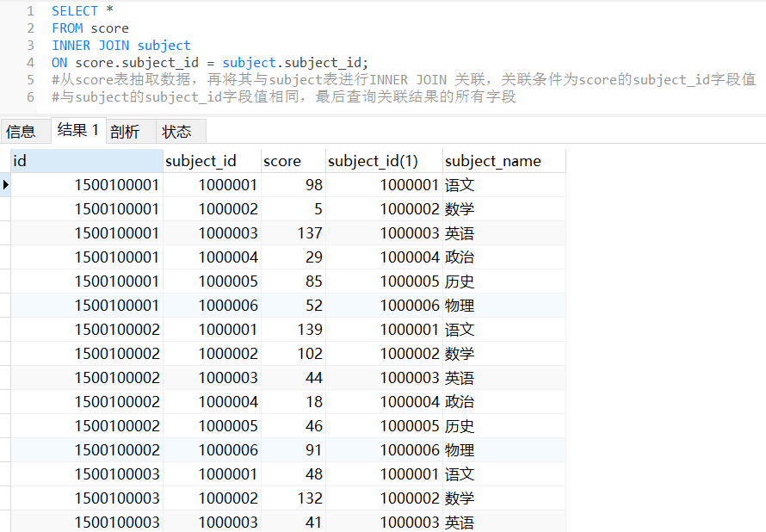Image resolution: width=766 pixels, height=532 pixels.
Task: Click FROM keyword on line 2
Action: point(67,28)
